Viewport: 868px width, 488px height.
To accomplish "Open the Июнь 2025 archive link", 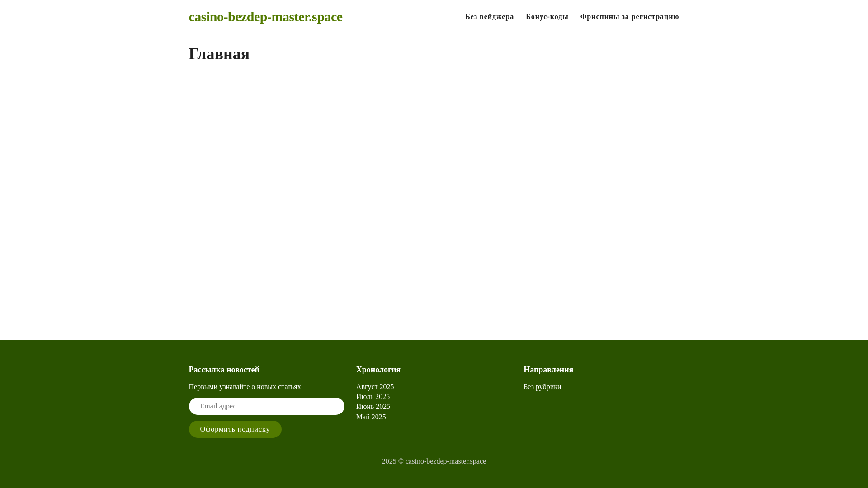I will tap(373, 407).
